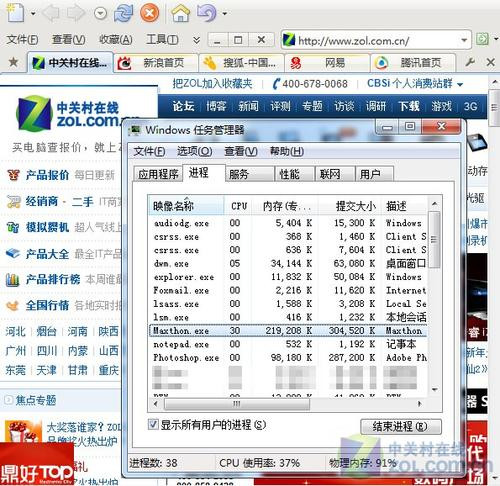The height and width of the screenshot is (486, 500).
Task: Click the 产品大全 icon in sidebar
Action: tap(13, 254)
